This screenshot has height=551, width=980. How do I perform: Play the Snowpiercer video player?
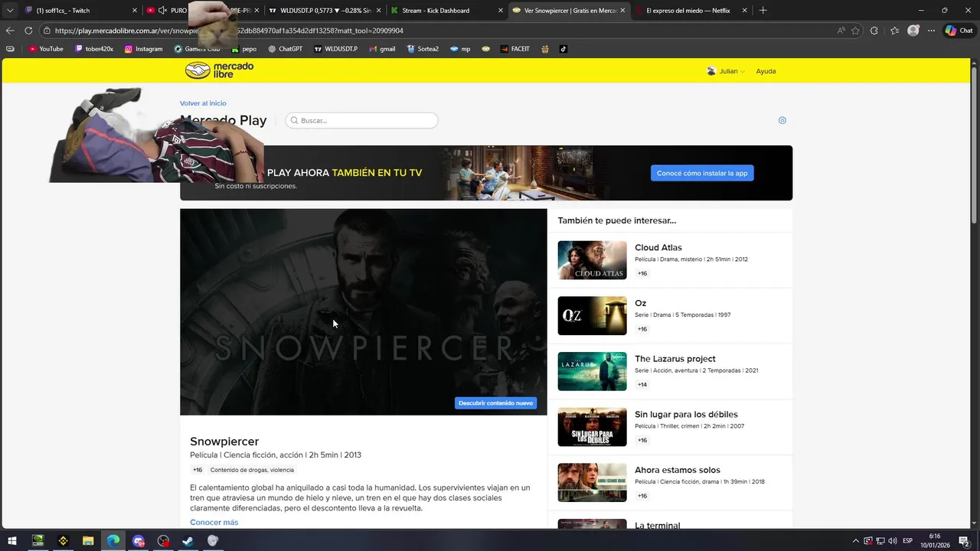(x=364, y=312)
